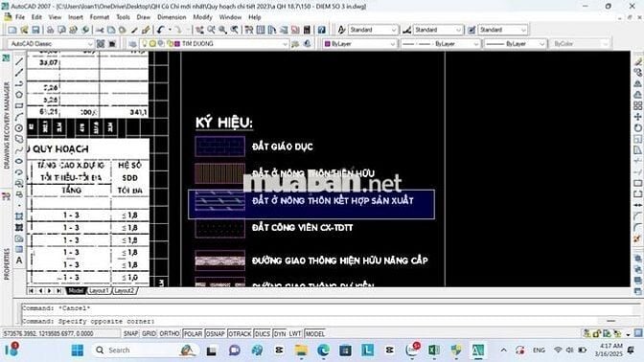The image size is (644, 362).
Task: Open Microsoft Edge from the taskbar
Action: (323, 351)
